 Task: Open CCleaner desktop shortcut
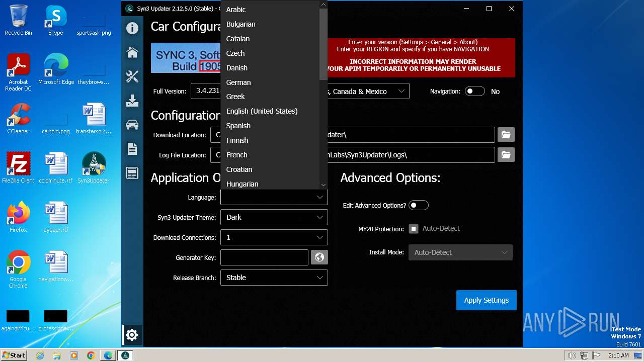tap(18, 119)
